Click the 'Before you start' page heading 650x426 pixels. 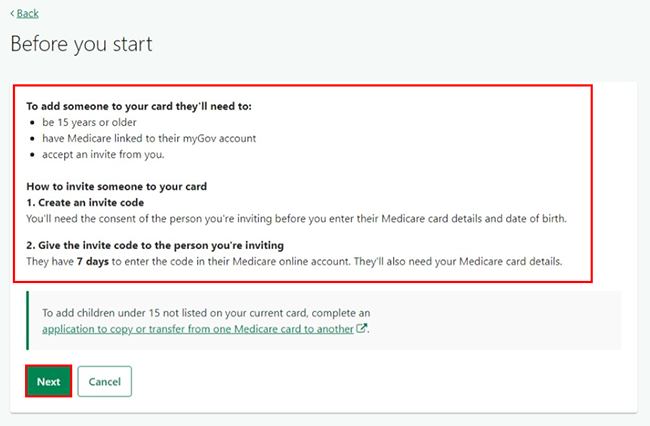pos(81,44)
